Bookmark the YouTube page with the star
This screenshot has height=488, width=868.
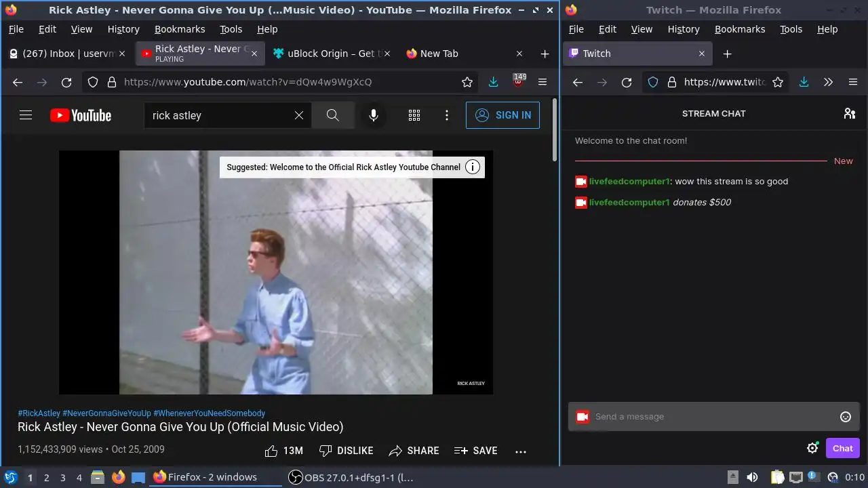click(467, 82)
